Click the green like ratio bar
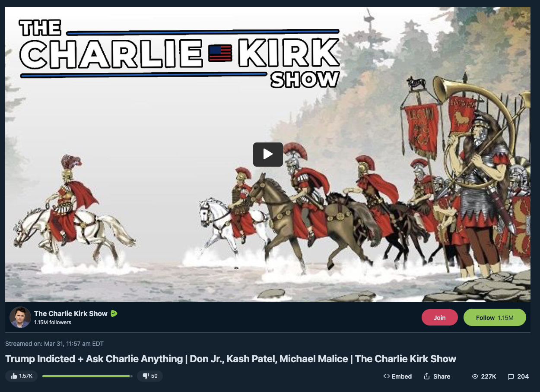The height and width of the screenshot is (392, 540). [x=87, y=376]
